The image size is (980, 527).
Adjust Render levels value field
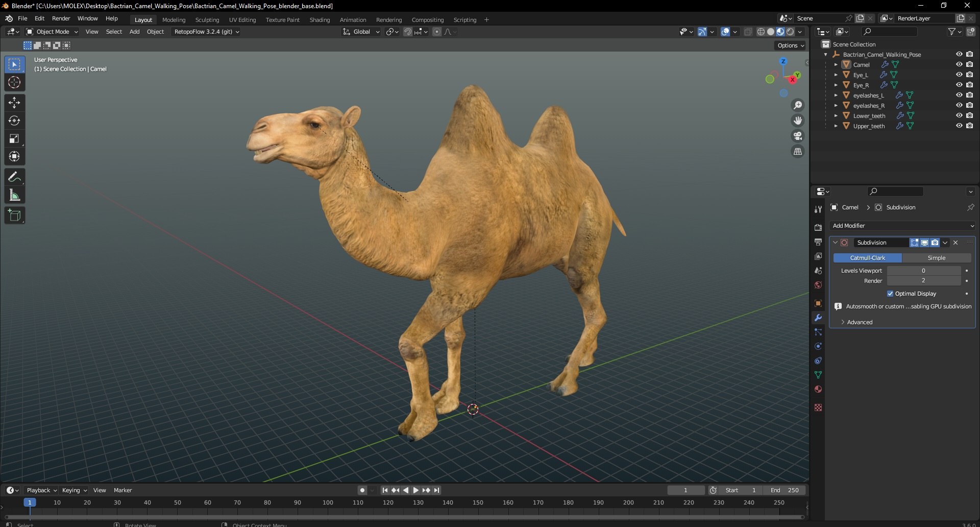click(923, 281)
